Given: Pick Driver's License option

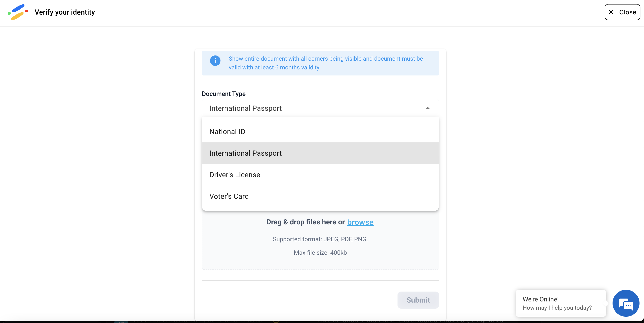Looking at the screenshot, I should point(320,175).
